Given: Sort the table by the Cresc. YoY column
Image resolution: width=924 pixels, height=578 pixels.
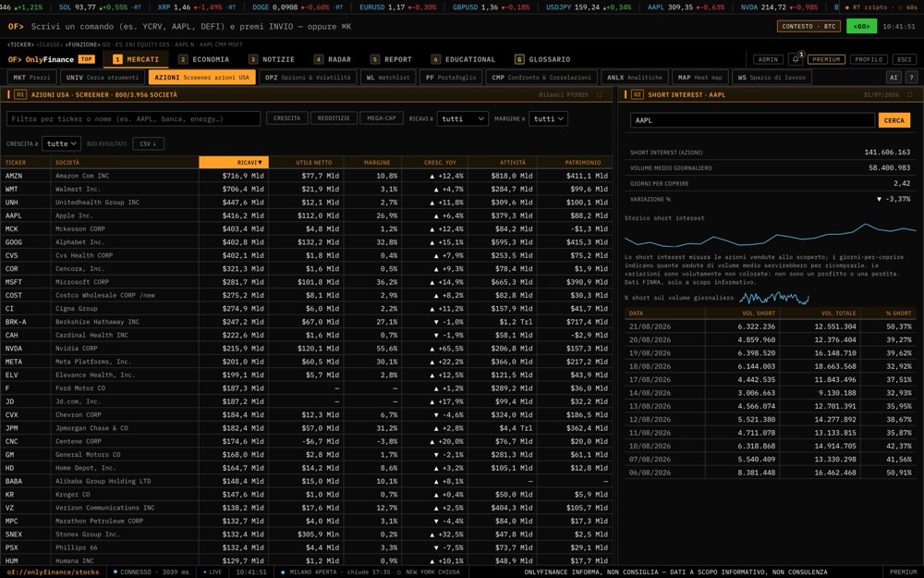Looking at the screenshot, I should pos(435,162).
